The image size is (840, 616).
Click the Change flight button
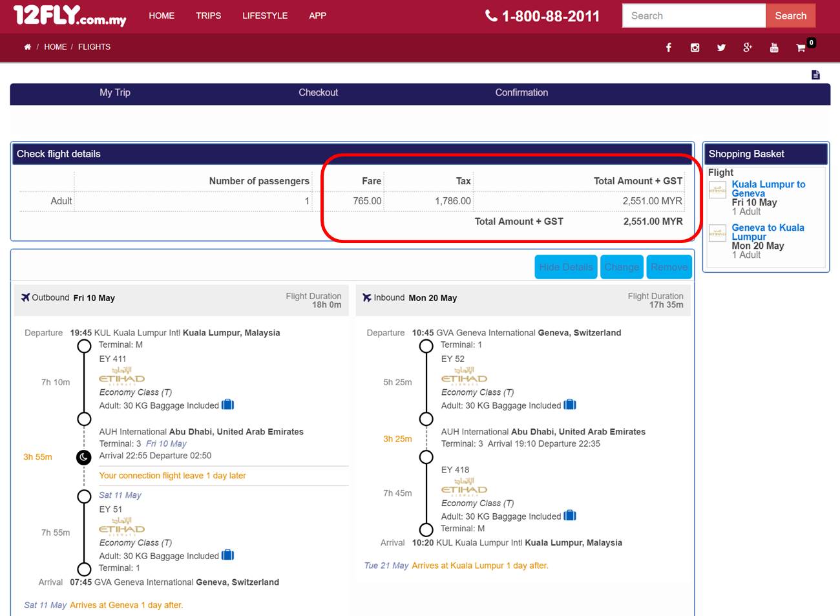[622, 267]
